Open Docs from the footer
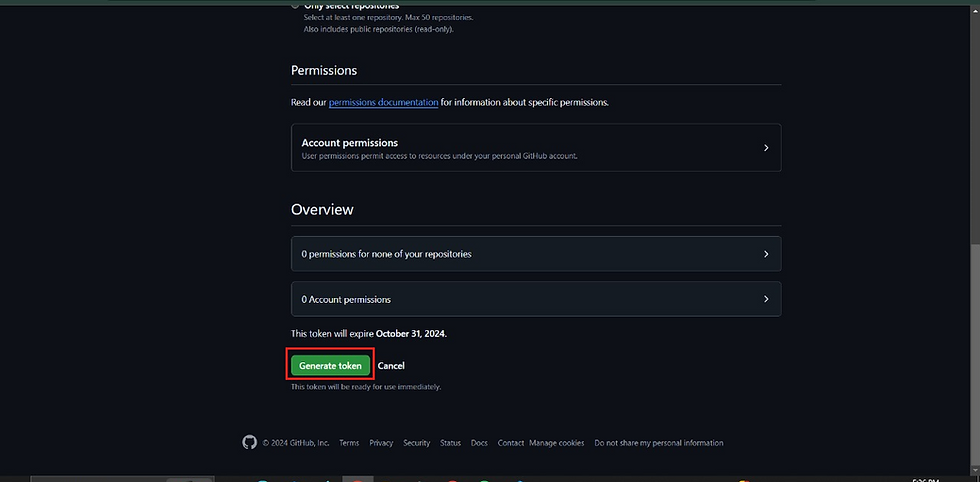Viewport: 980px width, 482px height. click(479, 443)
